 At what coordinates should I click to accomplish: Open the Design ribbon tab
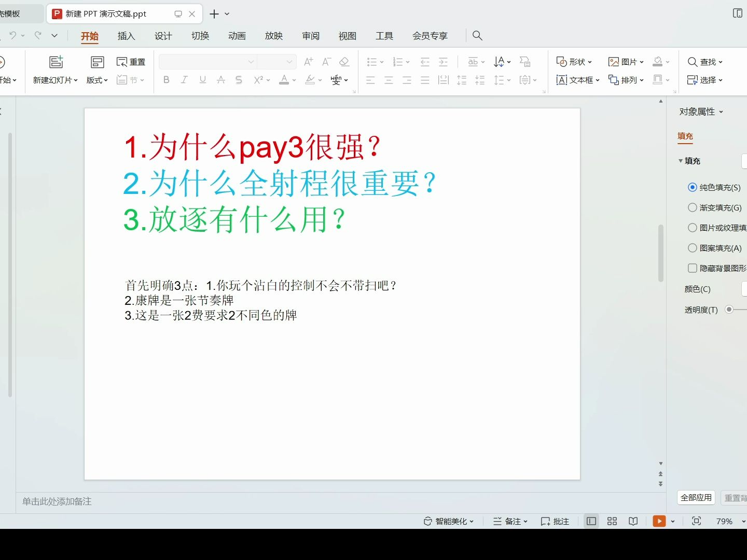click(163, 36)
